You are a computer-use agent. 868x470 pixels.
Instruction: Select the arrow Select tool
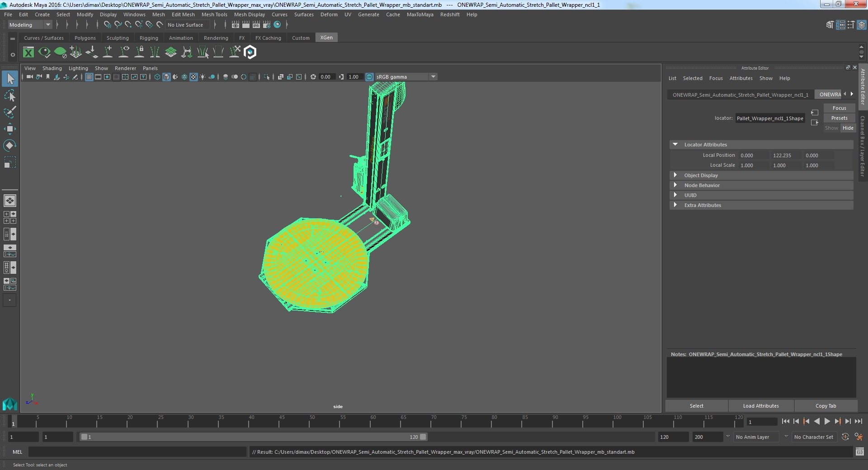click(10, 79)
